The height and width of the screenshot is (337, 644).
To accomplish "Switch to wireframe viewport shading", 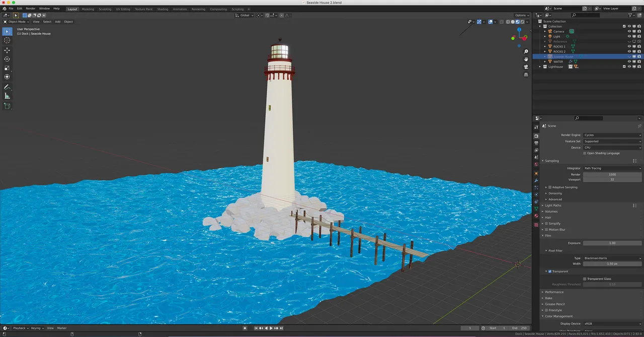I will (x=509, y=22).
